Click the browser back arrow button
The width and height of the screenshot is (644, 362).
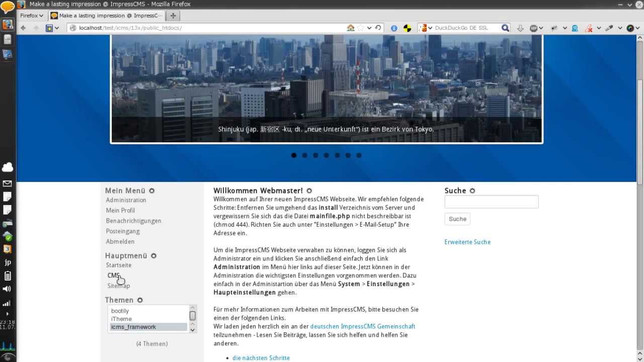[x=23, y=28]
